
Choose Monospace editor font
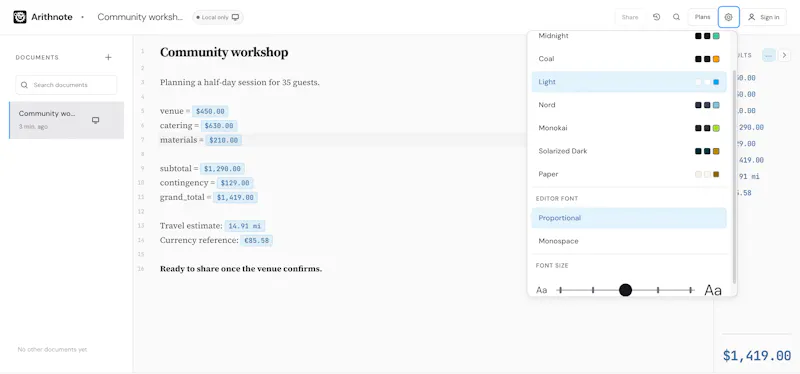[629, 241]
